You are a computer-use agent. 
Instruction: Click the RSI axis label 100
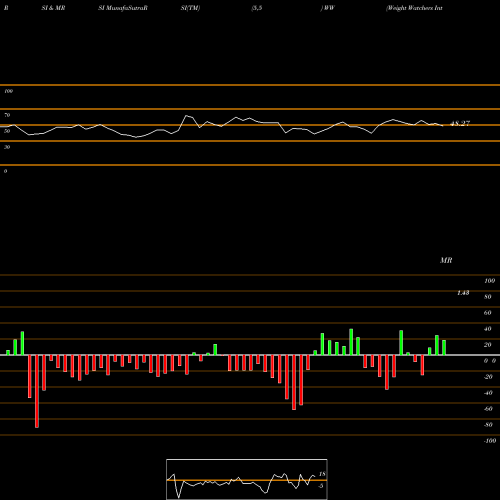point(8,91)
